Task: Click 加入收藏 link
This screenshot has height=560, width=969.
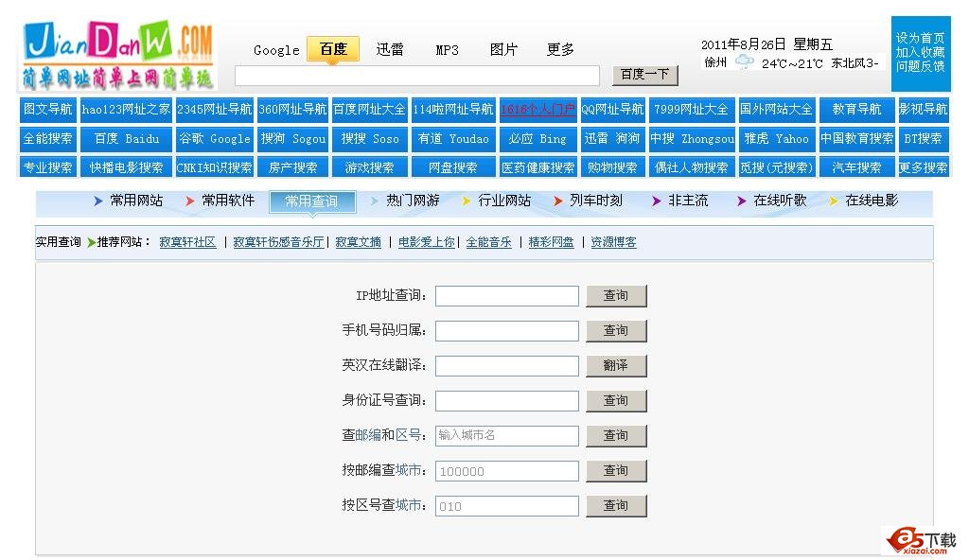Action: 920,53
